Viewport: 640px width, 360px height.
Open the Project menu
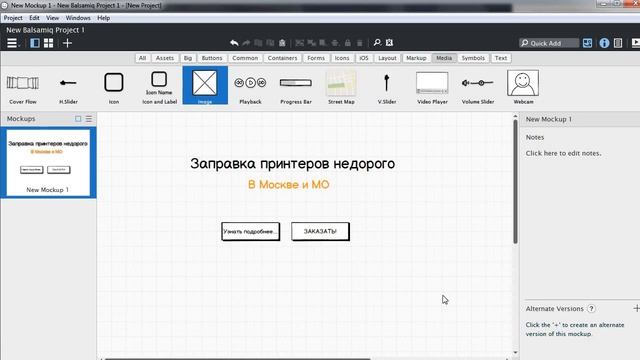(x=13, y=18)
